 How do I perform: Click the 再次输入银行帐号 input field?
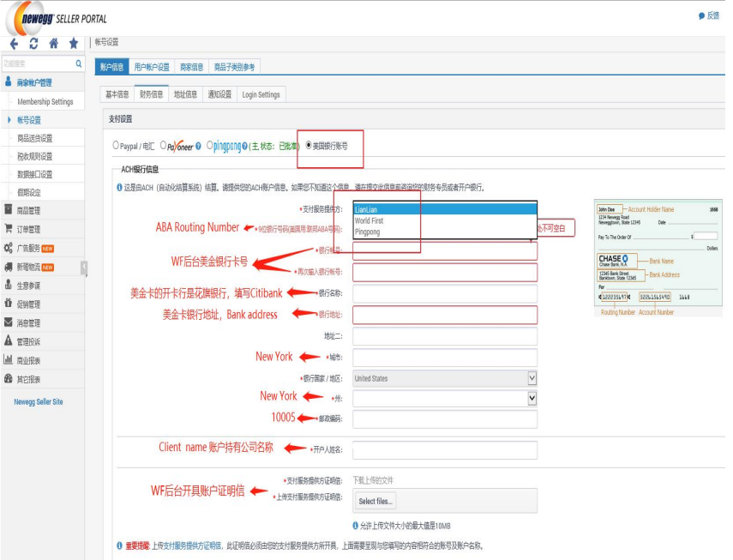445,272
